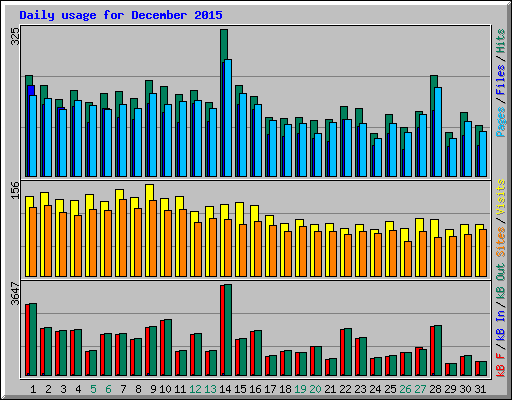Click day label 25 on the x-axis
The width and height of the screenshot is (512, 400).
[x=390, y=389]
